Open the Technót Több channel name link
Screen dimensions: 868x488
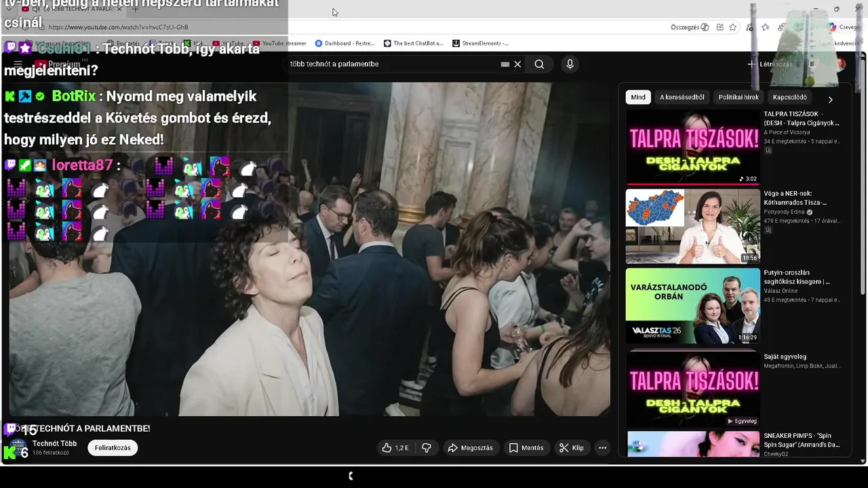click(x=54, y=443)
